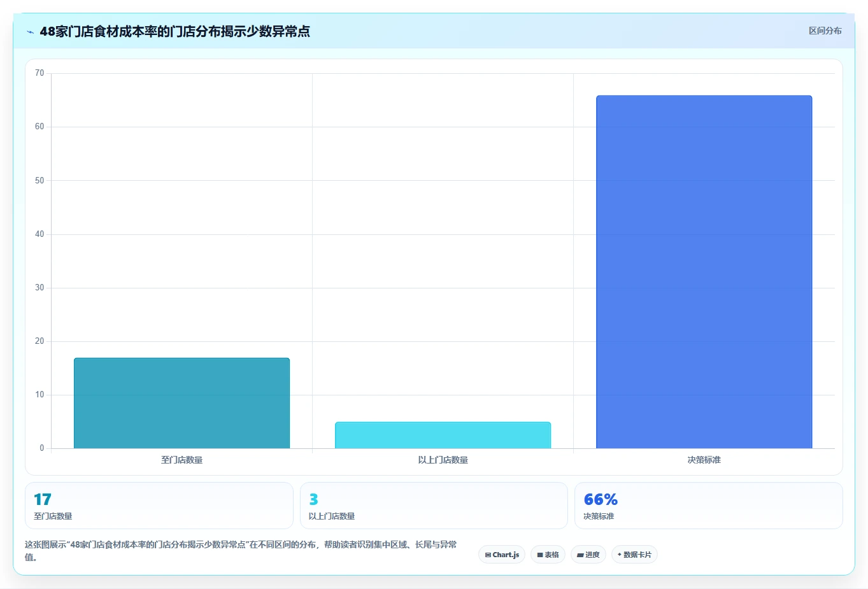The width and height of the screenshot is (868, 589).
Task: Click the y-axis value 10
Action: tap(39, 395)
